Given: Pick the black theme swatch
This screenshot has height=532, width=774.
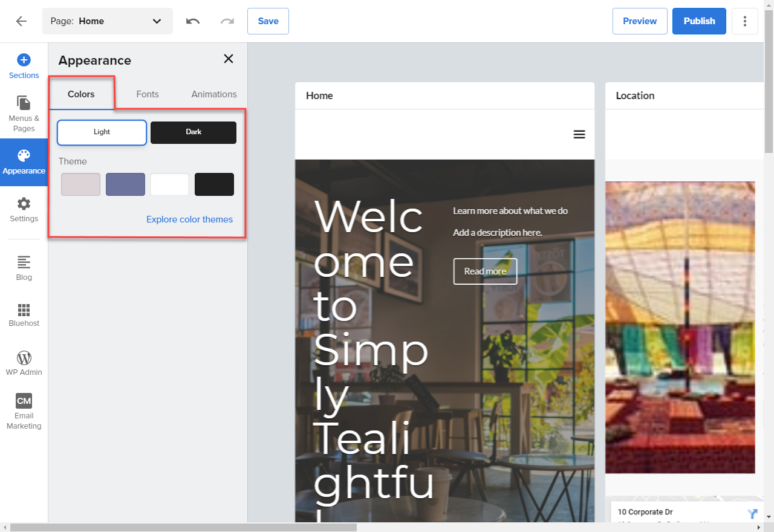Looking at the screenshot, I should point(214,184).
